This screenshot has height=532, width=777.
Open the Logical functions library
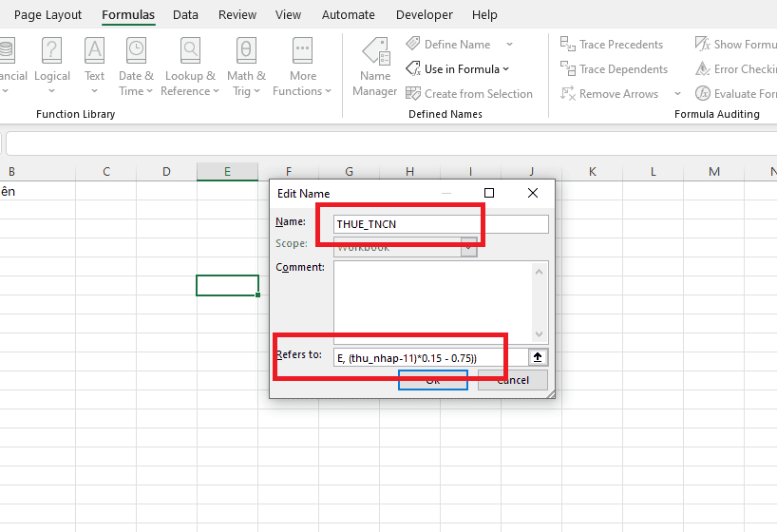(51, 66)
